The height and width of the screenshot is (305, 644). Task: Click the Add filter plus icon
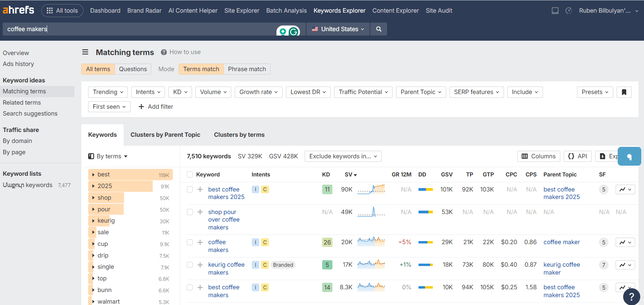coord(141,107)
